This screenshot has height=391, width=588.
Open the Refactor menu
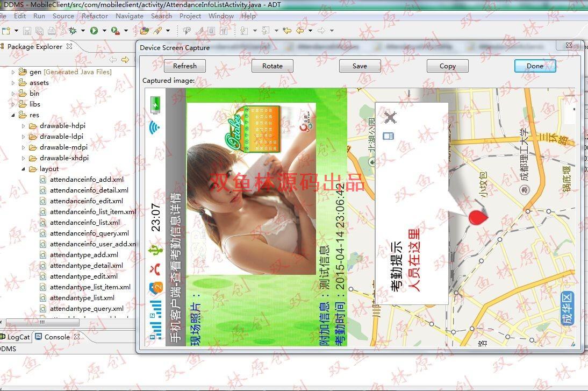(95, 16)
